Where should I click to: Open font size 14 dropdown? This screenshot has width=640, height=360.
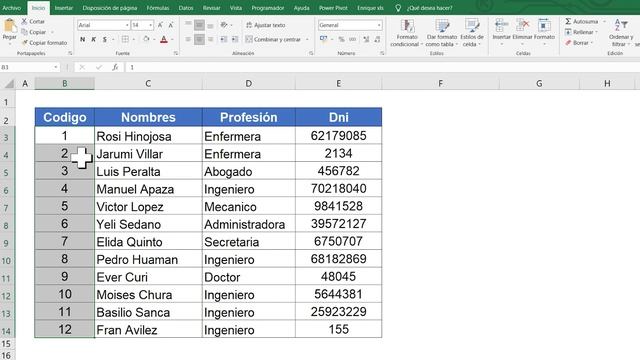click(151, 25)
